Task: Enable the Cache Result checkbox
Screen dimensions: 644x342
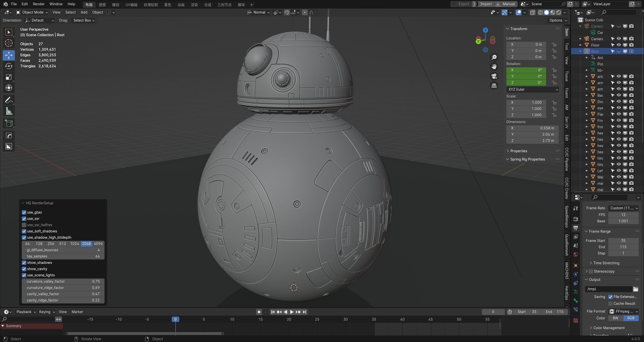Action: (x=610, y=304)
